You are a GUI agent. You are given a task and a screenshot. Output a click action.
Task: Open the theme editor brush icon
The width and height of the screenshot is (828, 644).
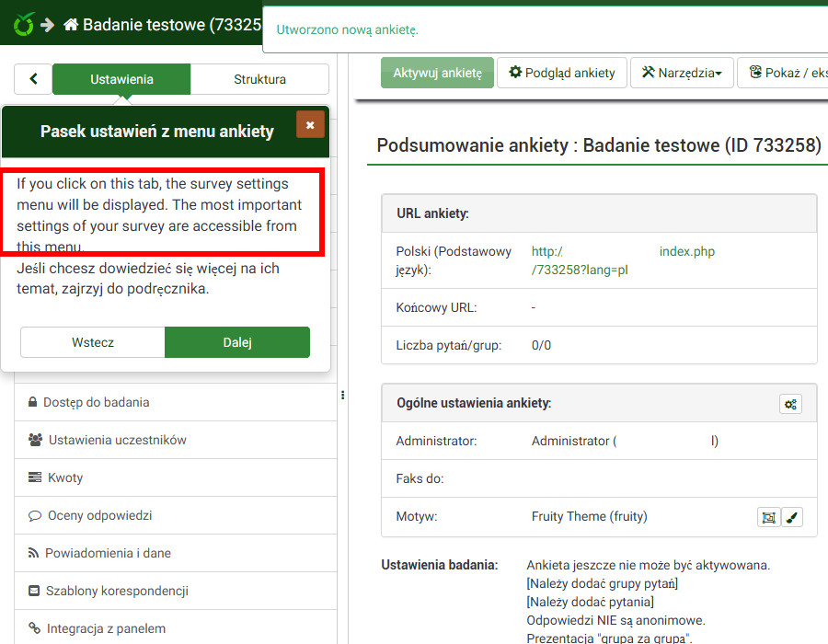click(x=792, y=517)
